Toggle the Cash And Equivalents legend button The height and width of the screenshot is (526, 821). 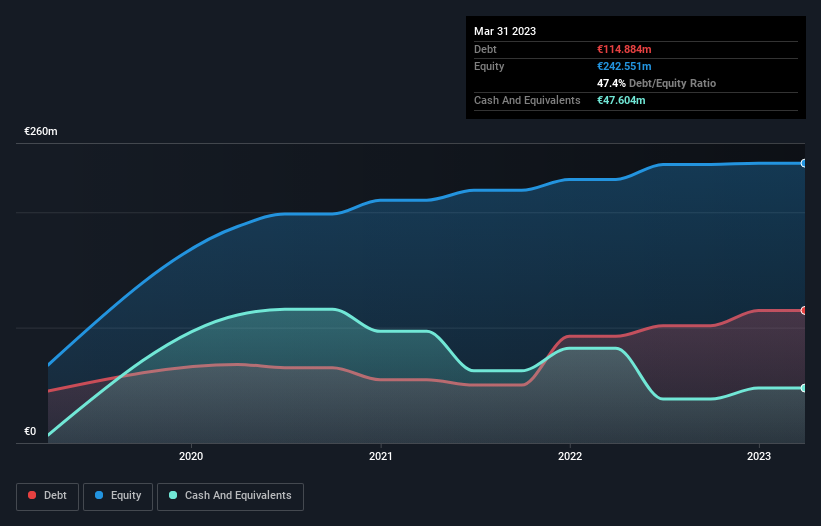[230, 496]
